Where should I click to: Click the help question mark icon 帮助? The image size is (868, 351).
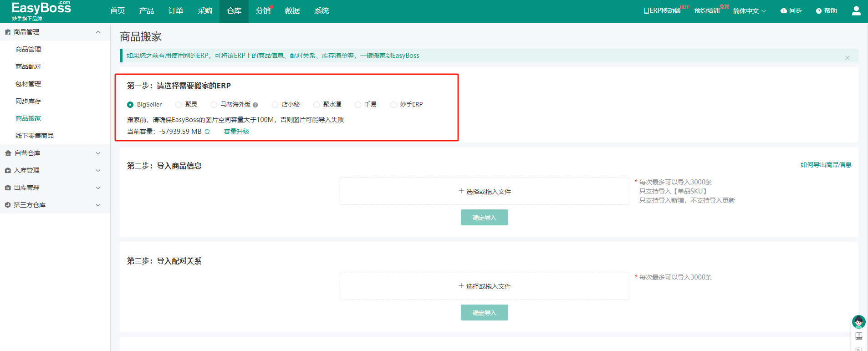pyautogui.click(x=819, y=11)
